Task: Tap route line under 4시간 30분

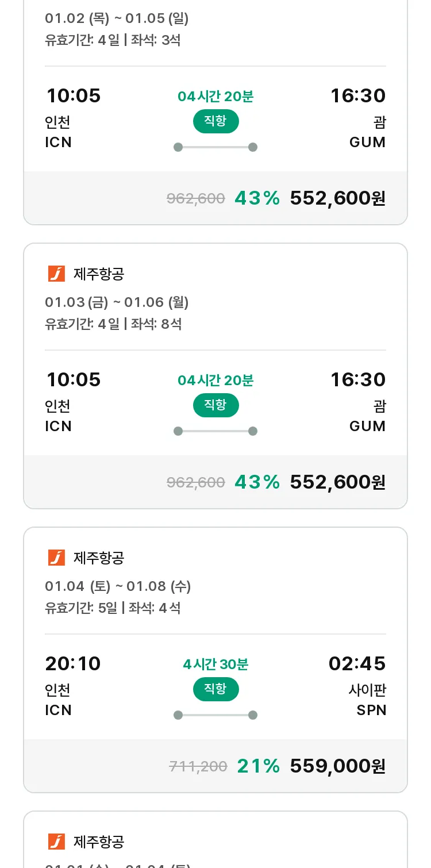Action: click(215, 715)
